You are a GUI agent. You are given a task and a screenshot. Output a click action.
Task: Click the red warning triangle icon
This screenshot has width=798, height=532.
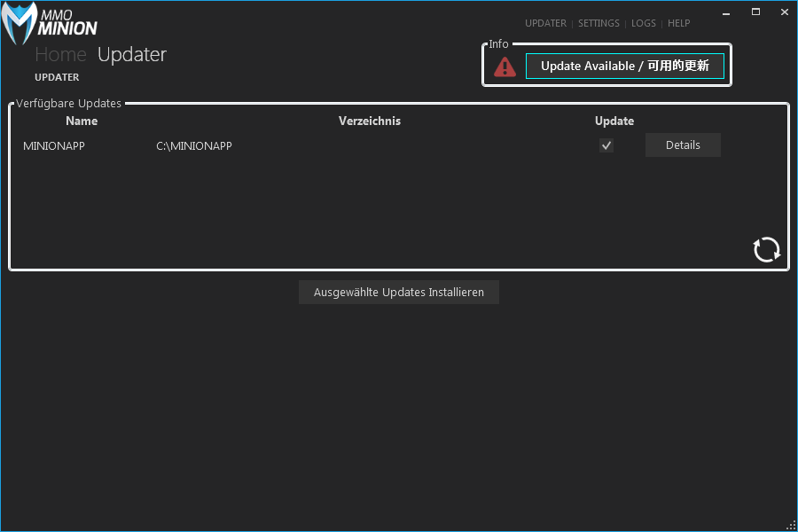(x=505, y=66)
